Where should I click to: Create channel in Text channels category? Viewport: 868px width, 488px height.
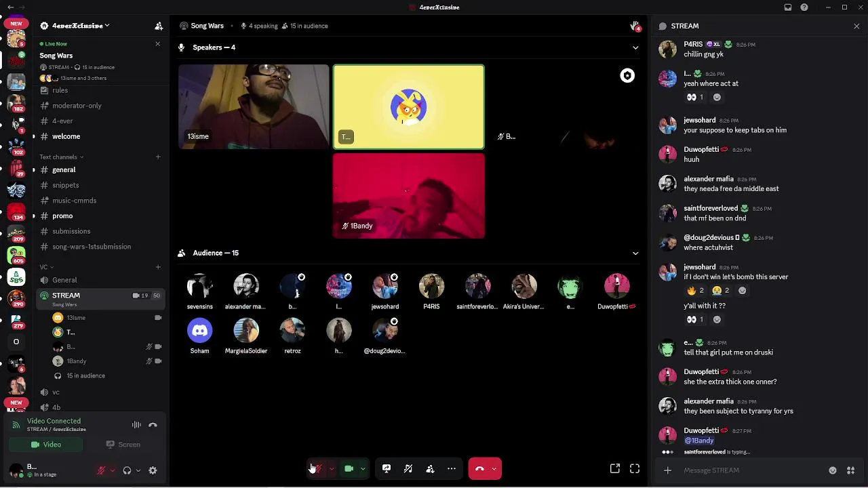click(x=158, y=157)
